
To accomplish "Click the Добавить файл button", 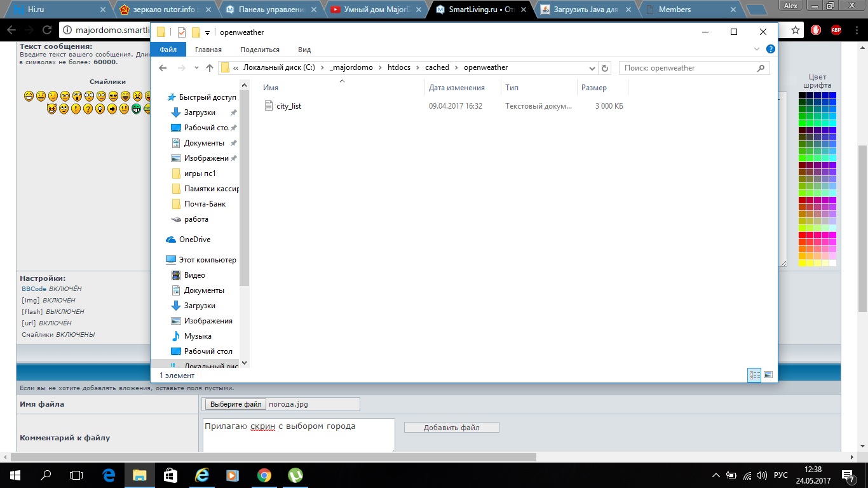I will coord(452,428).
